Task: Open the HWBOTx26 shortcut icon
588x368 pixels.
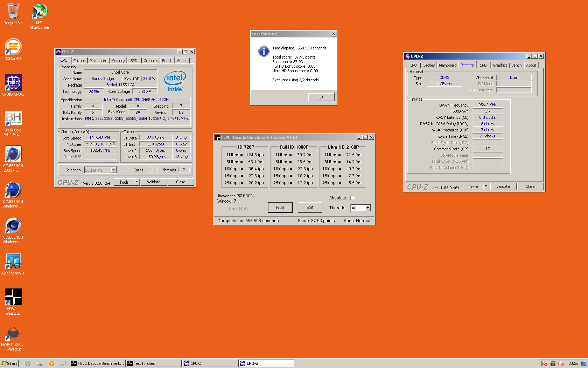Action: coord(13,338)
